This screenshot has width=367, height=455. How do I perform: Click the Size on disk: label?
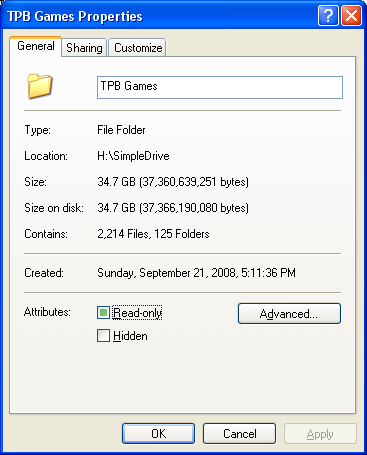[x=54, y=208]
